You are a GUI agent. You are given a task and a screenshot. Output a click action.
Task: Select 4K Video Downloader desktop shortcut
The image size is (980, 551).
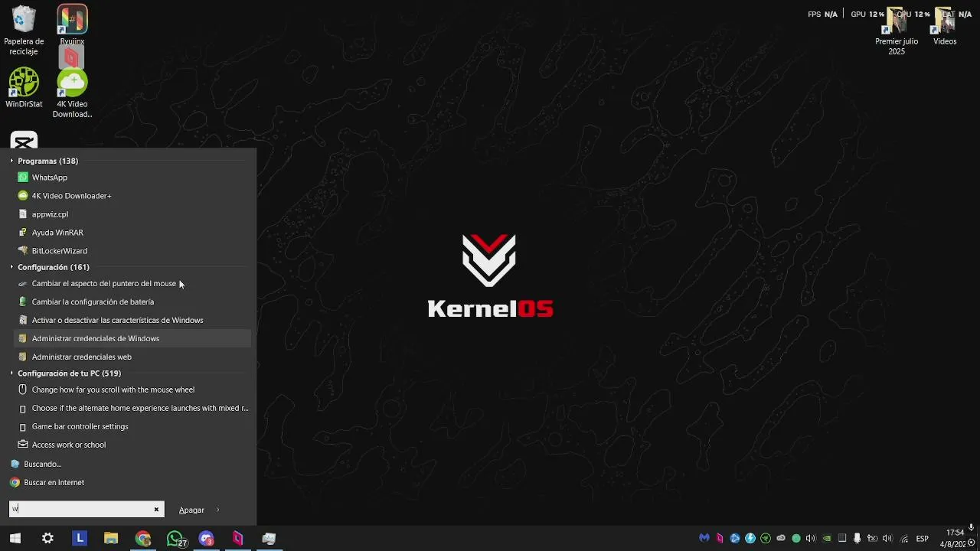pos(72,93)
